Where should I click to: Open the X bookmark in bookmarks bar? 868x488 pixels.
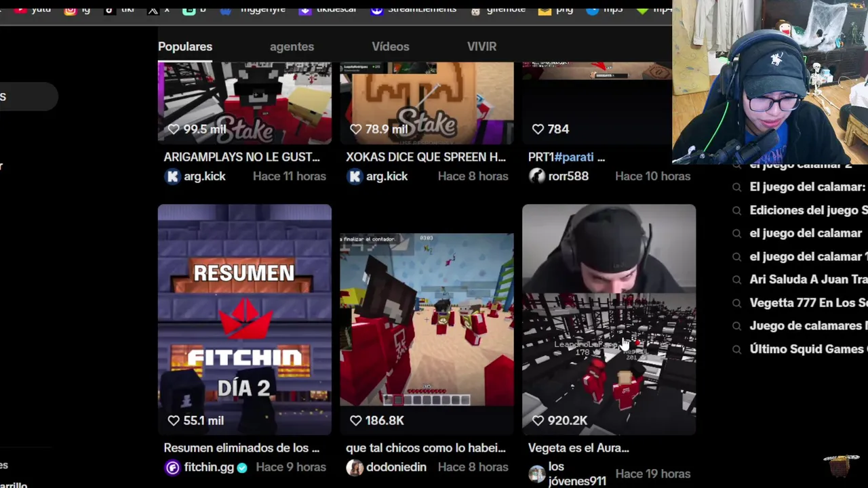[159, 9]
